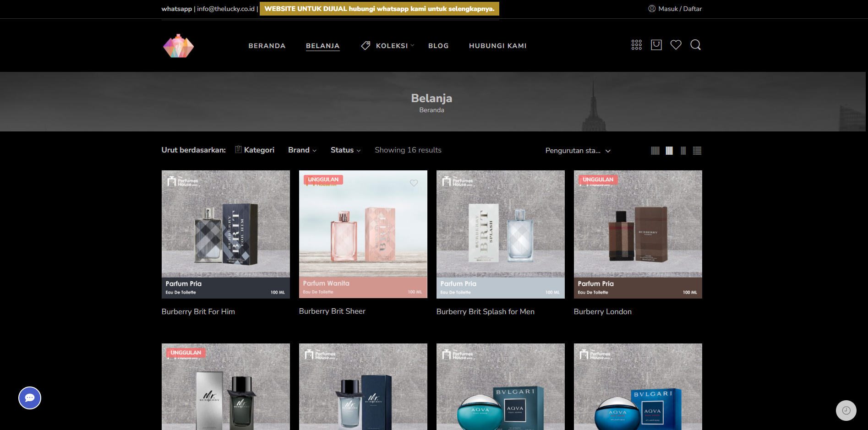The width and height of the screenshot is (868, 430).
Task: Click the Unggulan badge on Burberry London
Action: pos(598,180)
